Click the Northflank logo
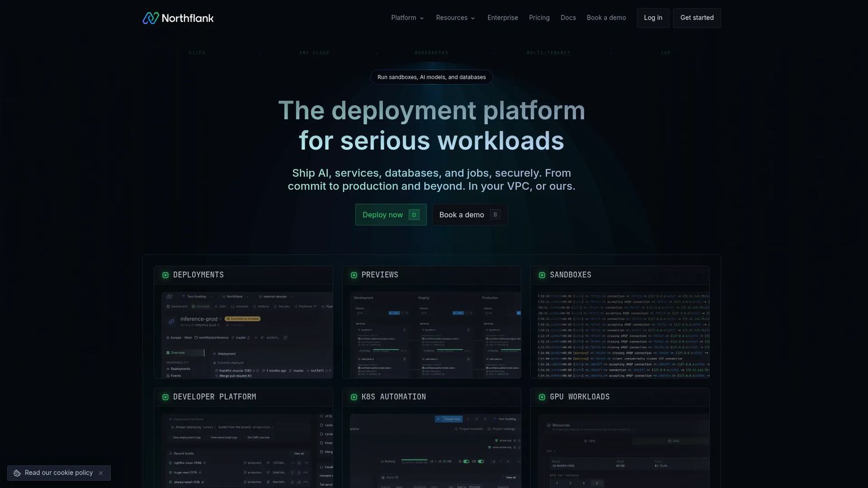This screenshot has height=488, width=868. pos(178,18)
